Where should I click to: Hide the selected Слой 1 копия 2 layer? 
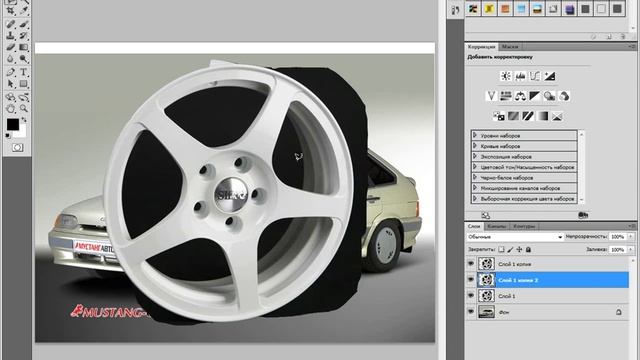471,280
